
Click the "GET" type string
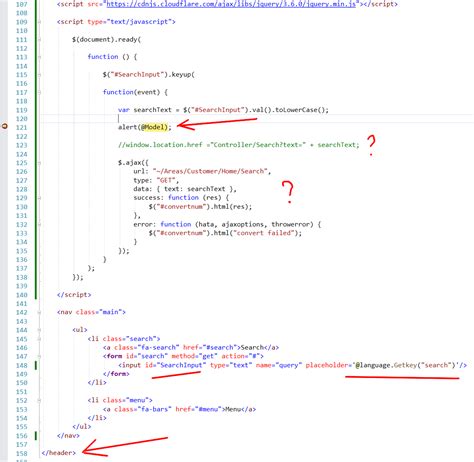166,180
